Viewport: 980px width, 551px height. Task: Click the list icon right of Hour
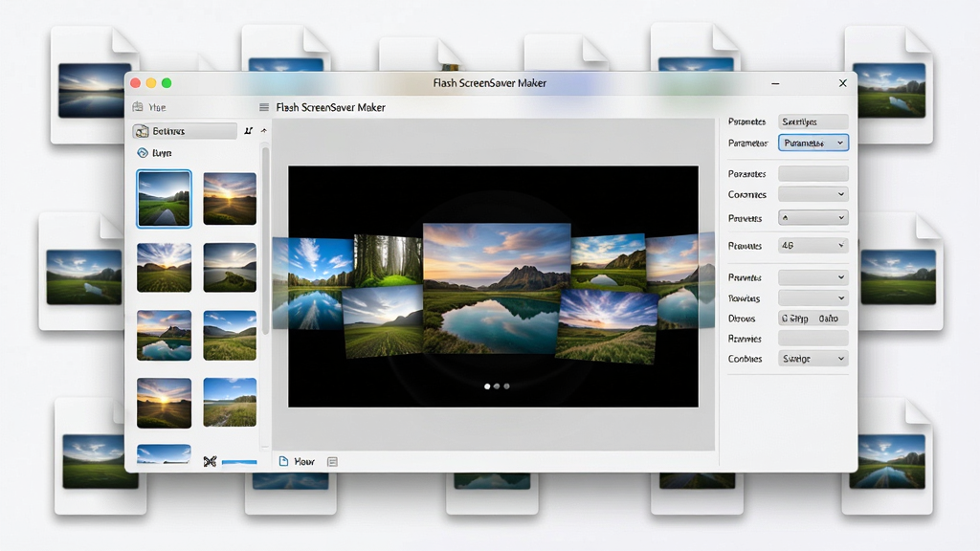point(332,462)
